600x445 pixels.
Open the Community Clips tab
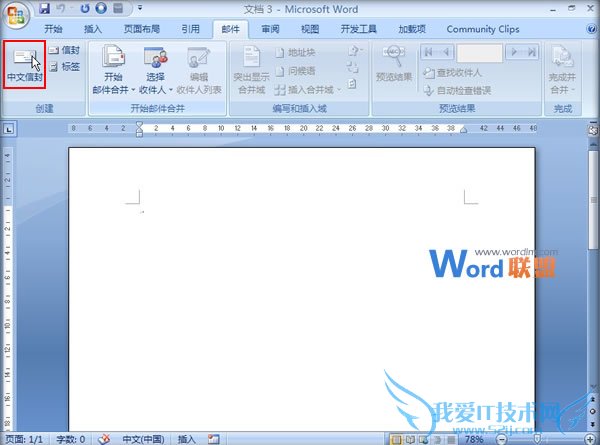(x=483, y=29)
